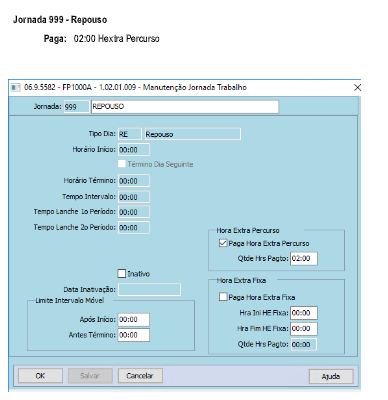Enable Paga Hora Extra Fixa checkbox
388x400 pixels.
(223, 297)
